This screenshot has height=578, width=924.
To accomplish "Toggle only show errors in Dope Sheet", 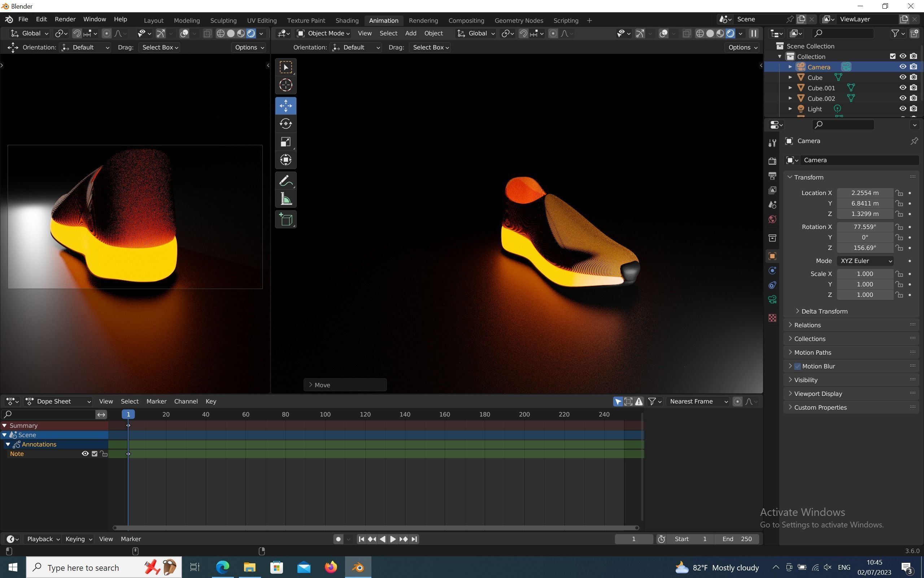I will [639, 401].
